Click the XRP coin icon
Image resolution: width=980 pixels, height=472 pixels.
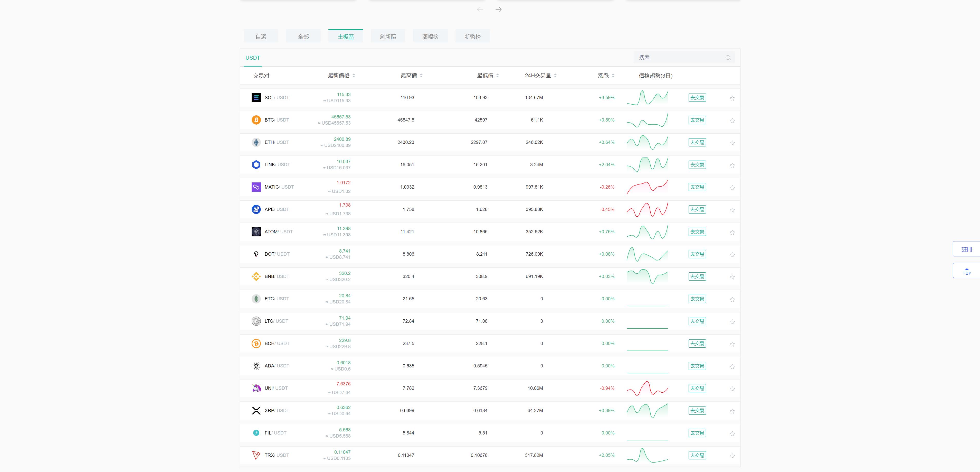click(256, 410)
